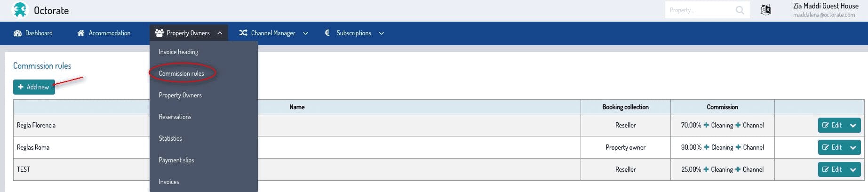Open dropdown arrow for TEST rule Edit
Viewport: 868px width, 192px height.
(x=853, y=169)
